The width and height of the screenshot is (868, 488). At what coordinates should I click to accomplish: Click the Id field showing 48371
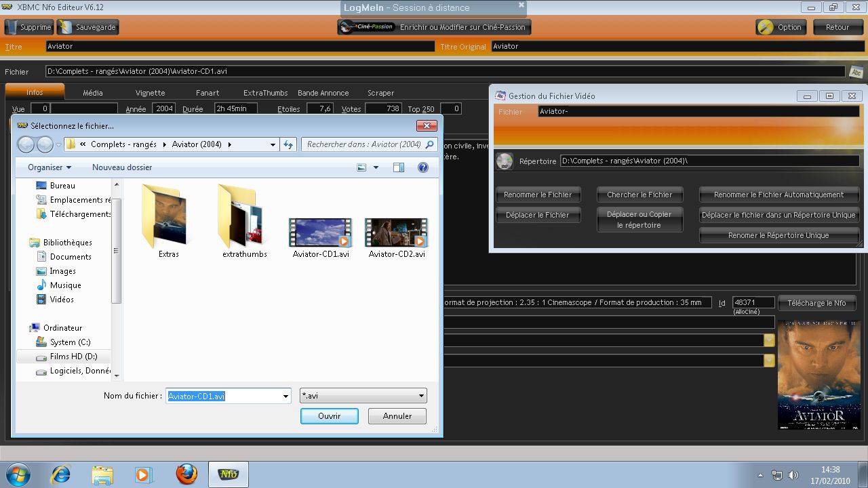[x=753, y=303]
